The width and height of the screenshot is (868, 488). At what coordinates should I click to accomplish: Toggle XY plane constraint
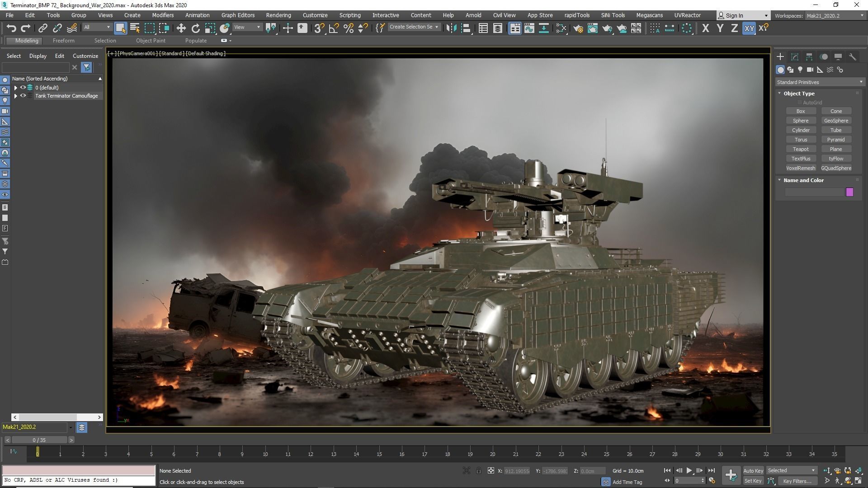(x=749, y=28)
